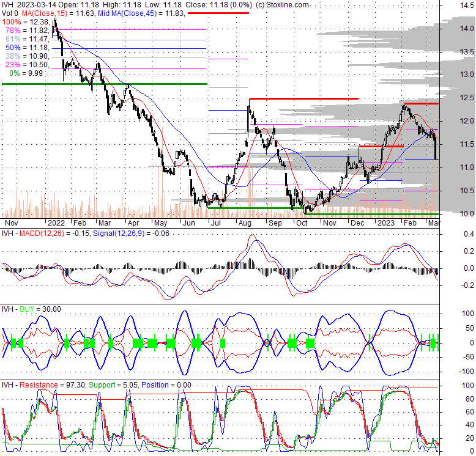This screenshot has width=476, height=456.
Task: Click the MACD peak in August
Action: pos(253,235)
